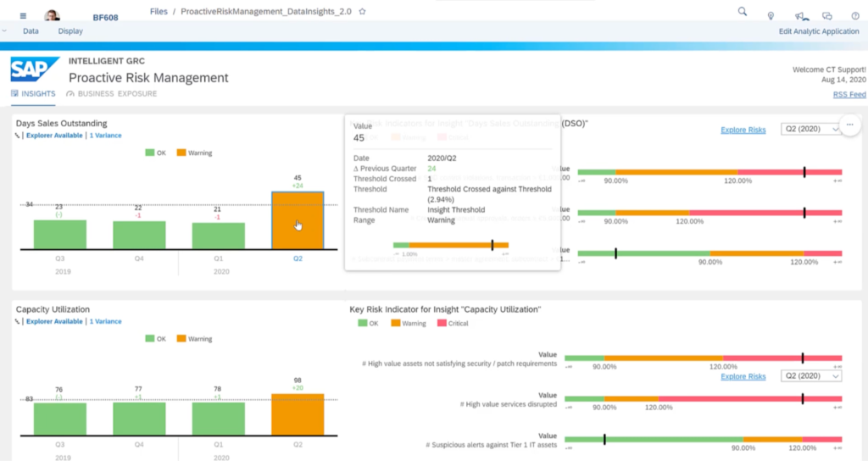Toggle OK legend in Capacity Utilization bar chart
This screenshot has height=461, width=868.
pyautogui.click(x=156, y=339)
